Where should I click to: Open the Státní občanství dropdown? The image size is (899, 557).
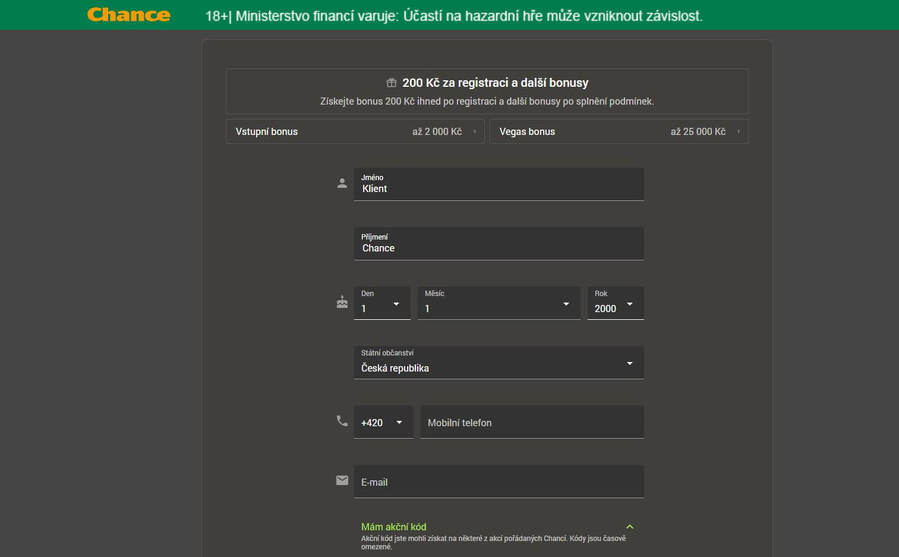pos(499,363)
